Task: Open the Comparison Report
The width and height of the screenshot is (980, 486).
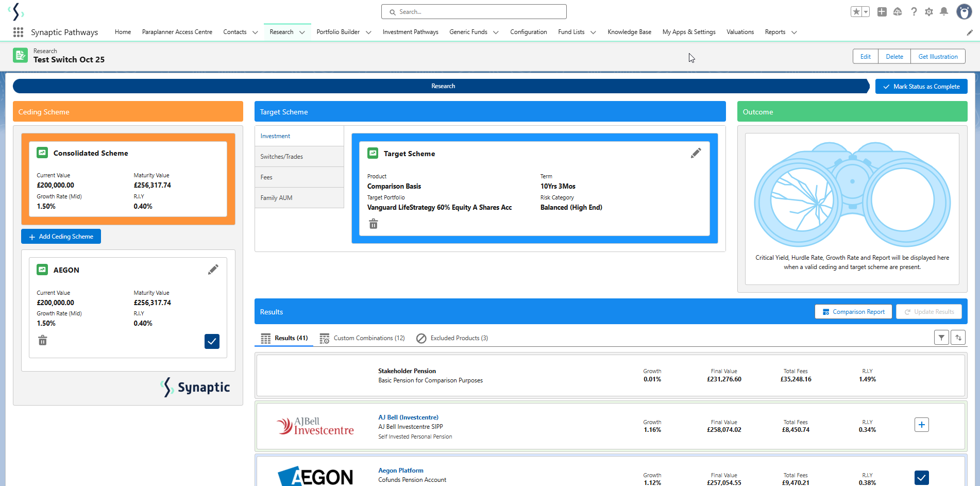Action: pos(853,312)
